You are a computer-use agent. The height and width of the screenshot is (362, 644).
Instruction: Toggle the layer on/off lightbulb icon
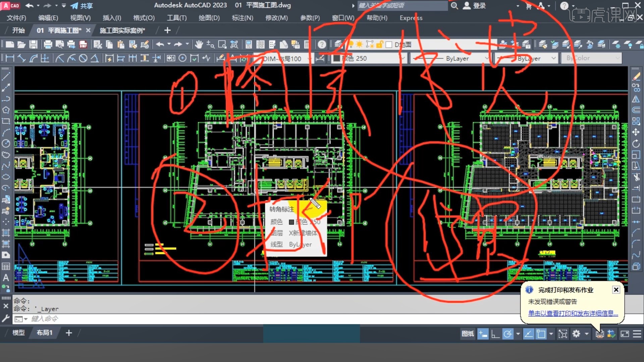351,45
